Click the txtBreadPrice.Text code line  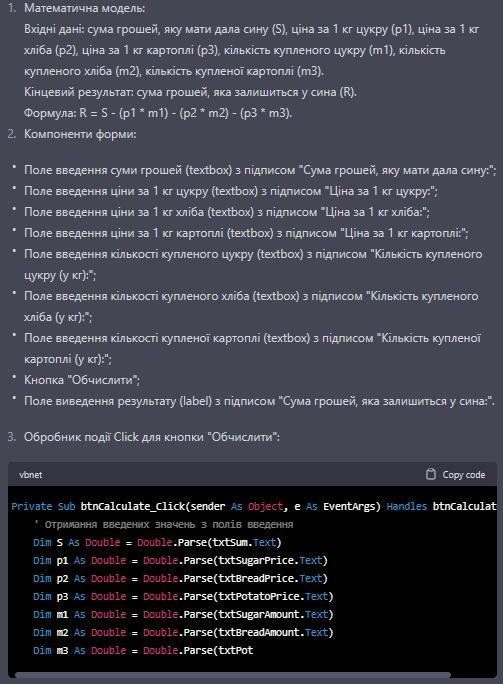180,578
